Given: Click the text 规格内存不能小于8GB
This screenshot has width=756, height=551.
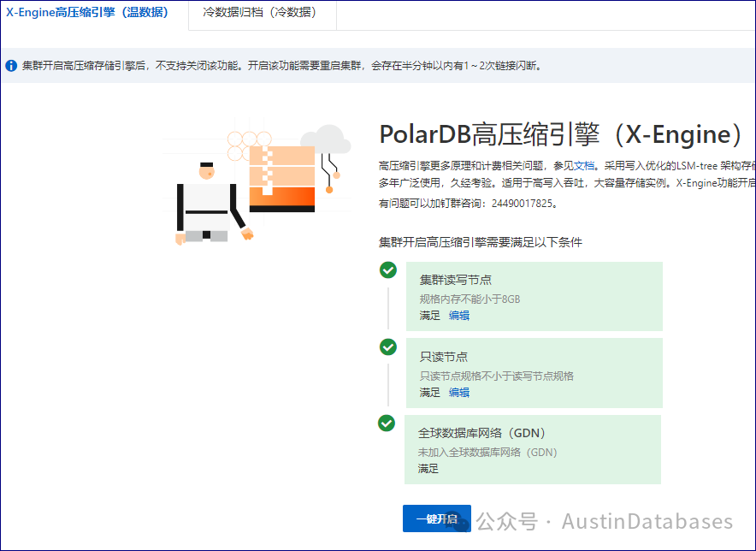Looking at the screenshot, I should (470, 299).
